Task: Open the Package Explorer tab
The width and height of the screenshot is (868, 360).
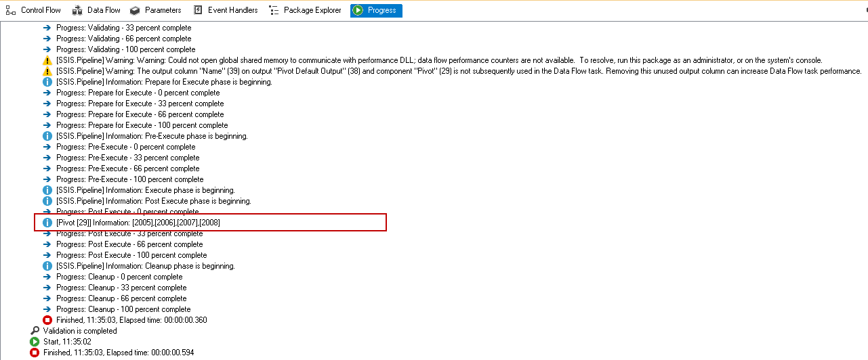Action: pos(305,10)
